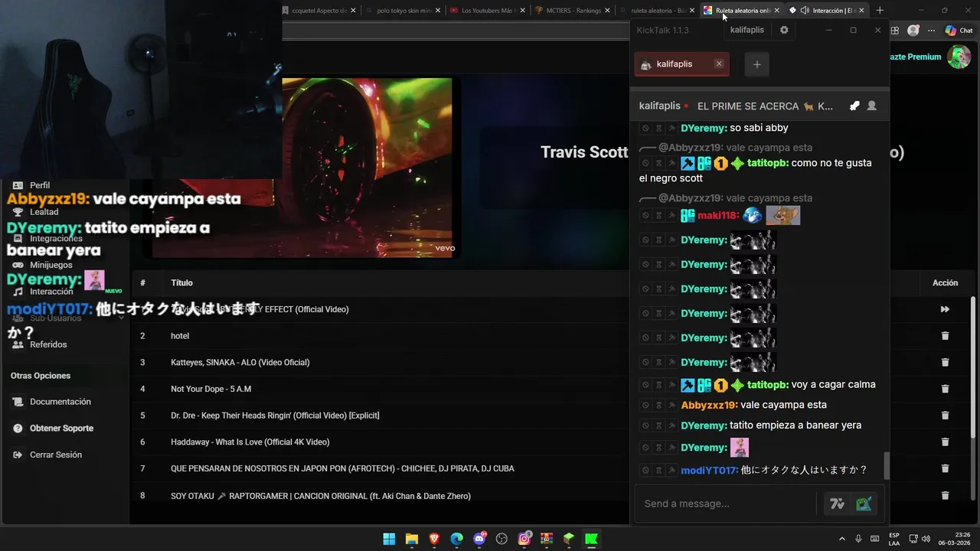980x551 pixels.
Task: Open a new browser tab
Action: (x=880, y=11)
